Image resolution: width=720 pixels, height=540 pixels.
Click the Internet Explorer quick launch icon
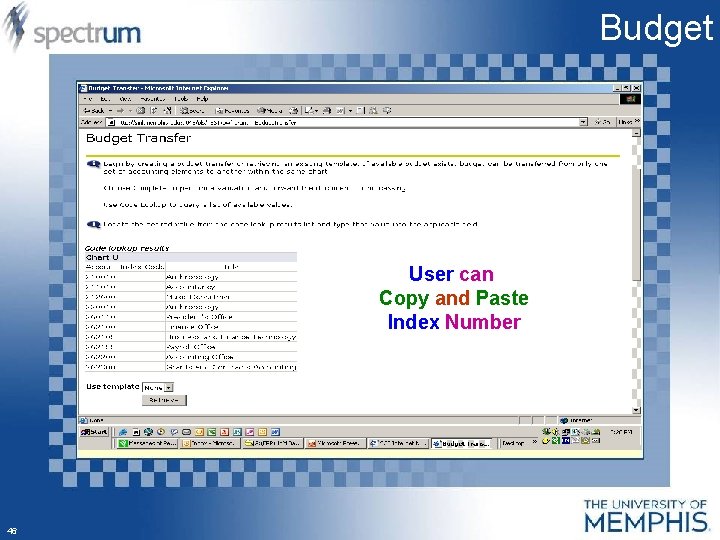coord(123,432)
